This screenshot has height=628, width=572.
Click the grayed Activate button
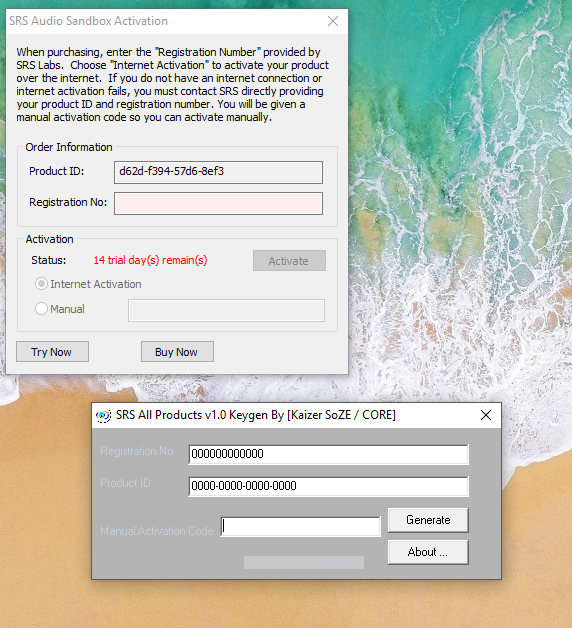(289, 261)
